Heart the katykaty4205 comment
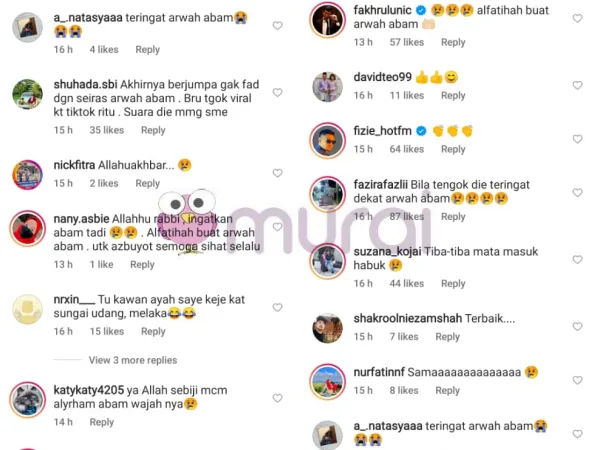The width and height of the screenshot is (600, 450). point(277,398)
